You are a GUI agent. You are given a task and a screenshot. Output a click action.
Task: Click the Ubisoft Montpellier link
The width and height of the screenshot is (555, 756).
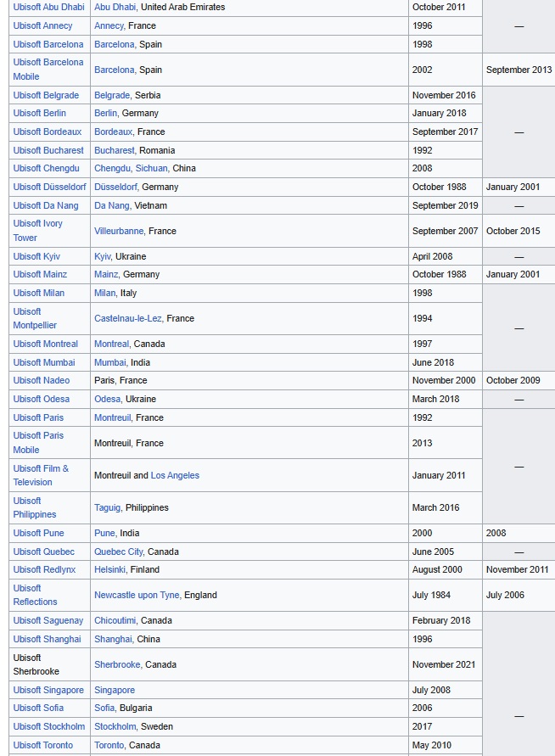pyautogui.click(x=35, y=318)
